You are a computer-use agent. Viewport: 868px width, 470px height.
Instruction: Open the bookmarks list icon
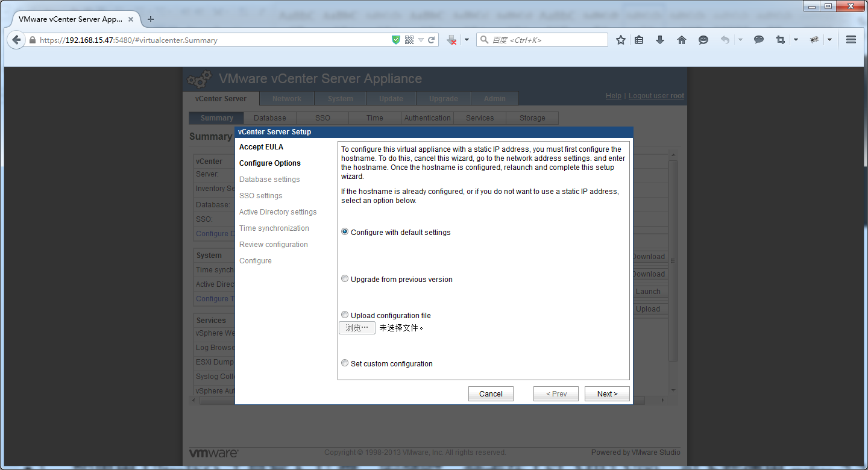point(640,40)
